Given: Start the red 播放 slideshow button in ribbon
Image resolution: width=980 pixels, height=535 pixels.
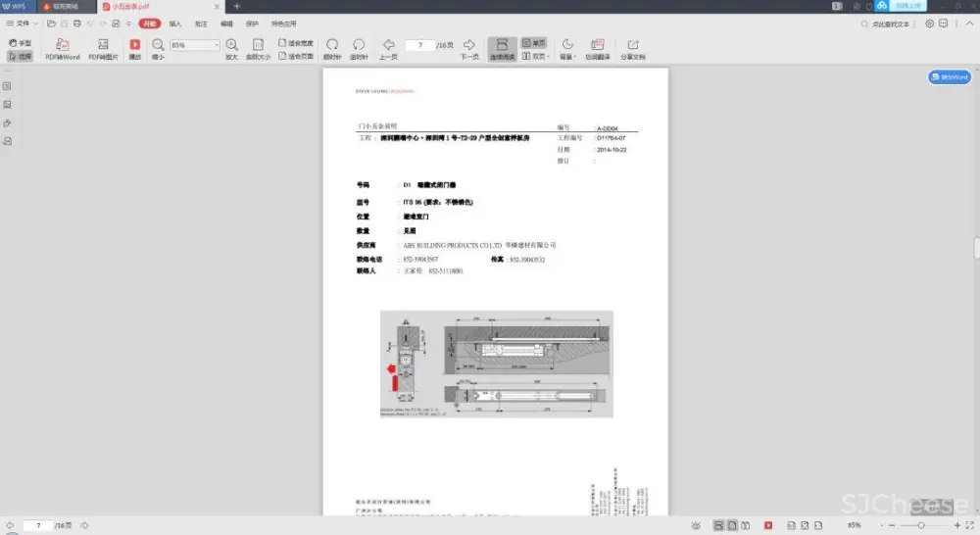Looking at the screenshot, I should click(135, 49).
